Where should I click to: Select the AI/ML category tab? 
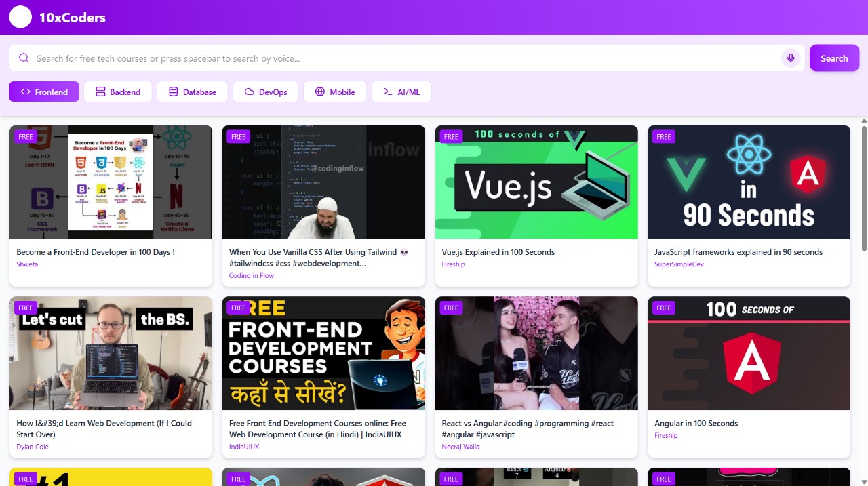pyautogui.click(x=401, y=92)
